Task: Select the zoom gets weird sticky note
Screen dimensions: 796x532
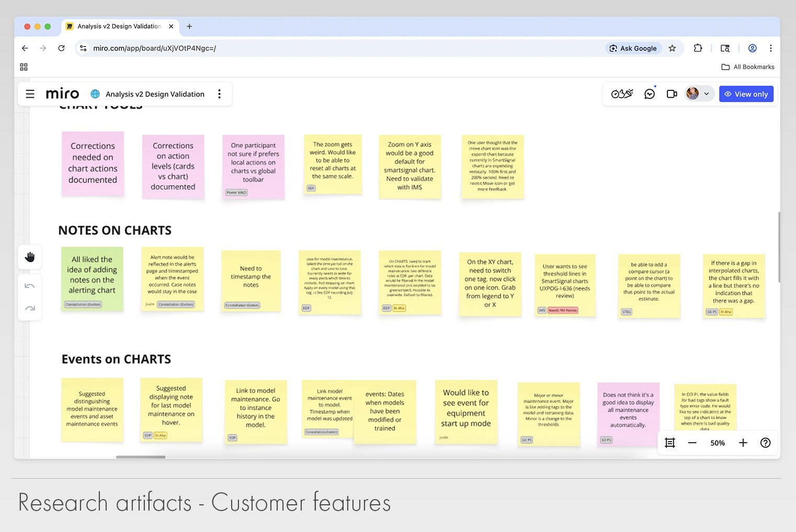Action: tap(333, 164)
